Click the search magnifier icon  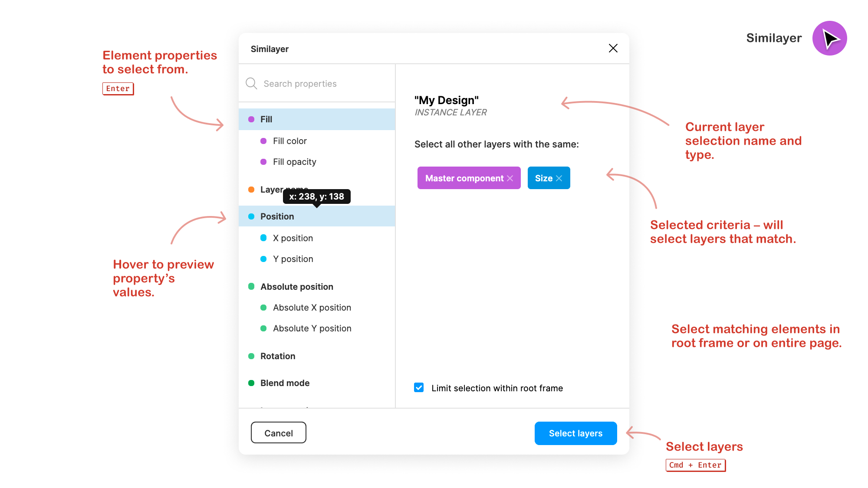tap(251, 83)
